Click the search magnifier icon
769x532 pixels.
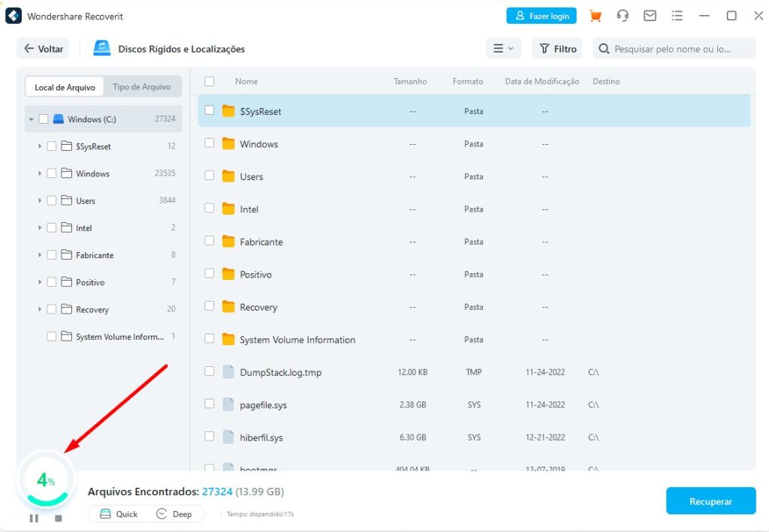[x=604, y=49]
